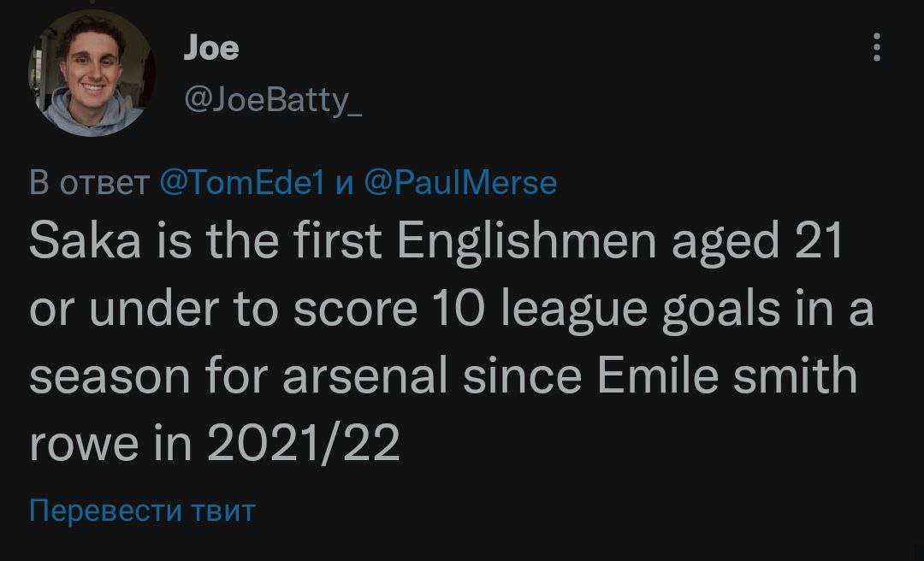Viewport: 924px width, 561px height.
Task: Click the 'В ответ' reply label
Action: point(90,182)
